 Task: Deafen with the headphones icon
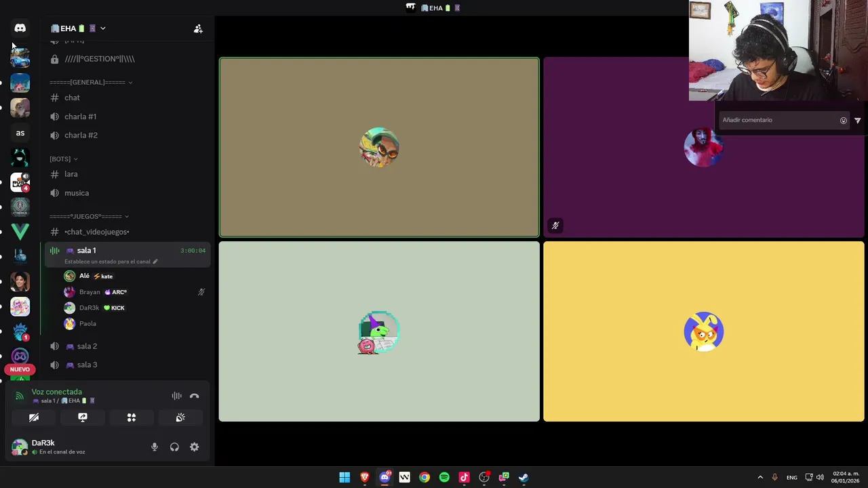tap(174, 447)
